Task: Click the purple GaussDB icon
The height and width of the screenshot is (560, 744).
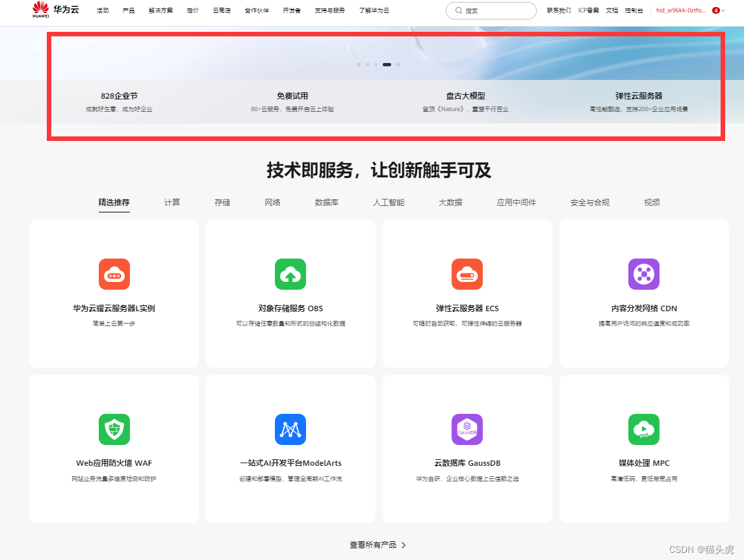Action: pos(467,429)
